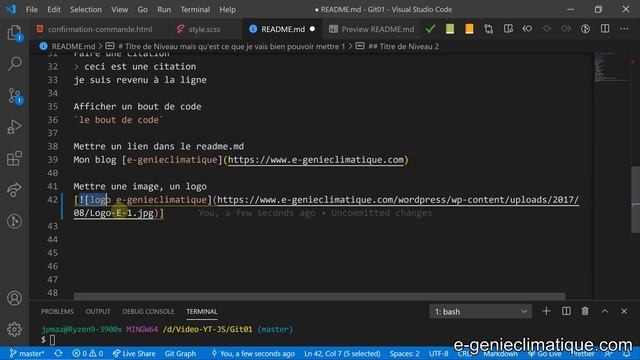This screenshot has height=360, width=640.
Task: Select the TERMINAL panel tab
Action: pyautogui.click(x=202, y=311)
